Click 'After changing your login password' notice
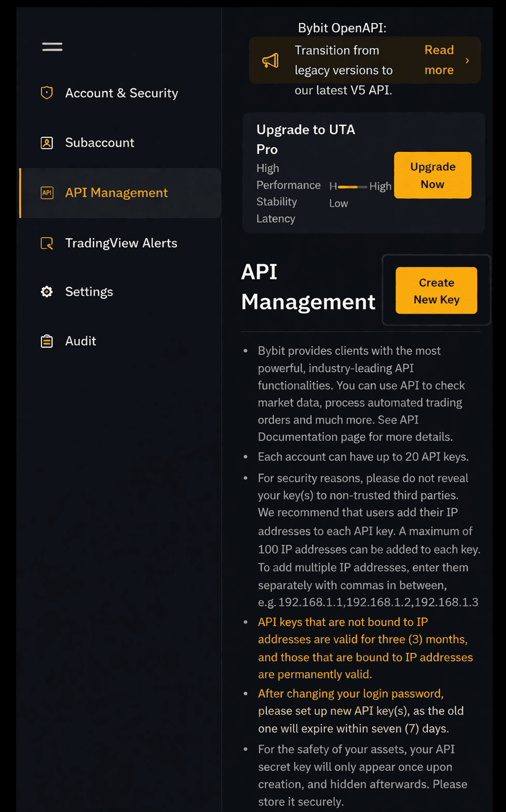The image size is (506, 812). (x=360, y=711)
